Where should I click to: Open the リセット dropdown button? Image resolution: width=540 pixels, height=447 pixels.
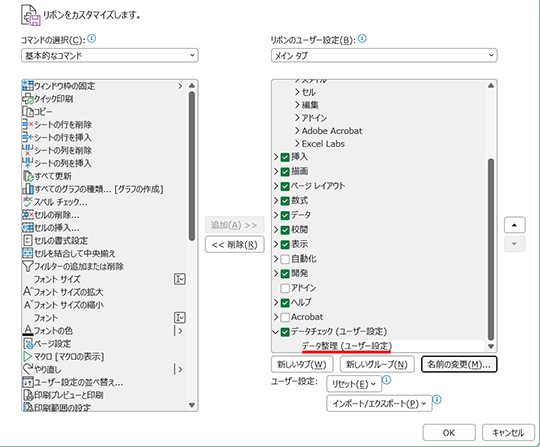pyautogui.click(x=354, y=384)
